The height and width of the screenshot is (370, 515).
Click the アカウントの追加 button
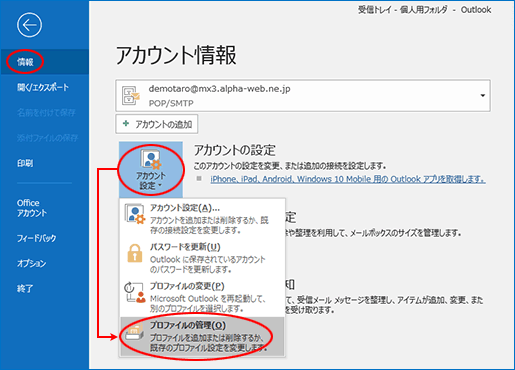click(x=157, y=124)
